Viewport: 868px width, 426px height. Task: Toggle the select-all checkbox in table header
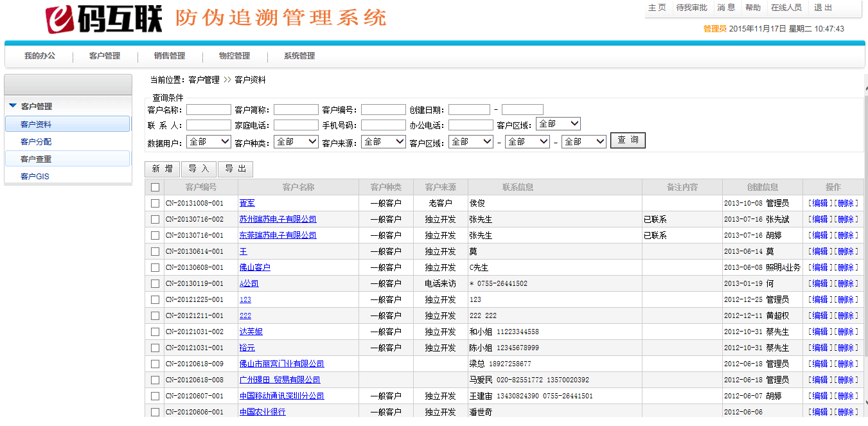155,188
